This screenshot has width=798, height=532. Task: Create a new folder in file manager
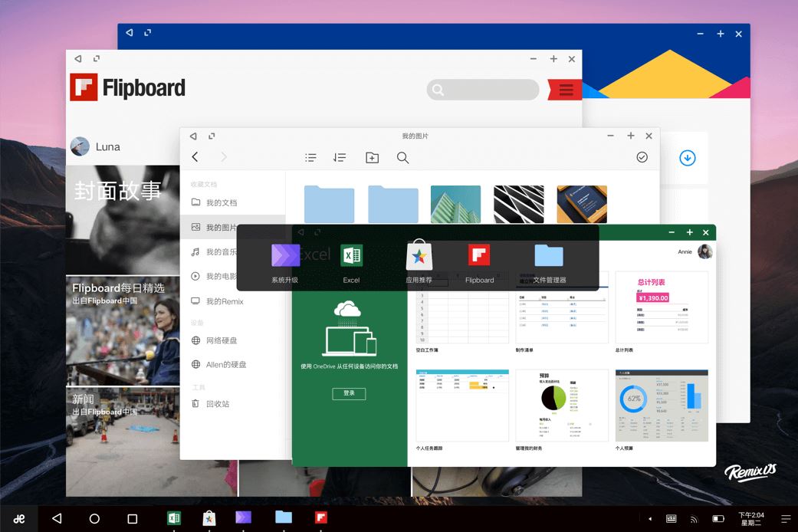coord(372,157)
